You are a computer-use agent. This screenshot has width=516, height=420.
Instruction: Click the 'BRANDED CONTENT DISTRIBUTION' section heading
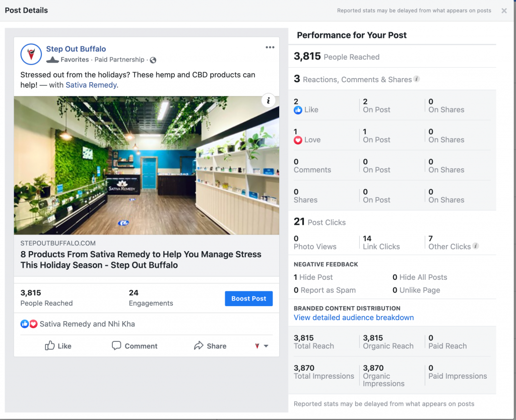click(x=347, y=309)
